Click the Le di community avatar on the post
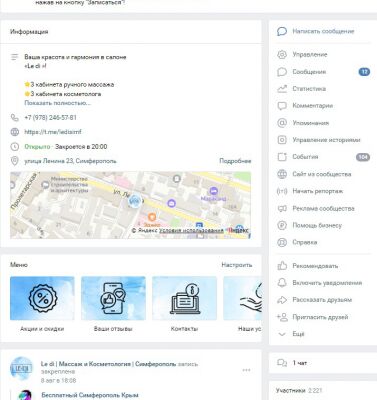 (21, 368)
